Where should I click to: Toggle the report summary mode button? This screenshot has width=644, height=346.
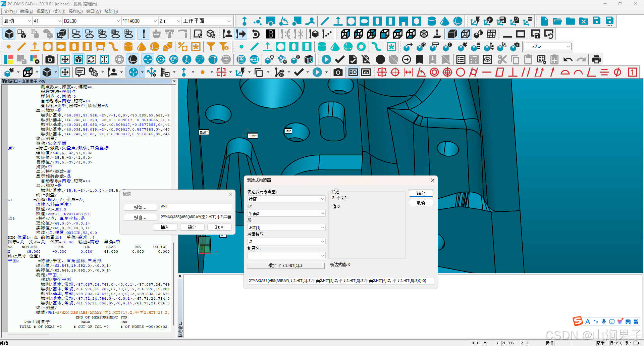353,72
